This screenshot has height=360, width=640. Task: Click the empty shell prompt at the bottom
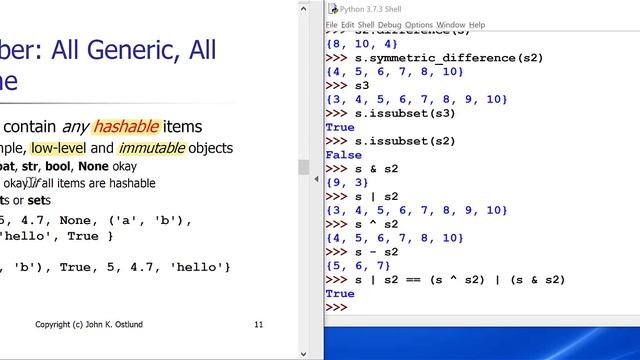click(336, 307)
